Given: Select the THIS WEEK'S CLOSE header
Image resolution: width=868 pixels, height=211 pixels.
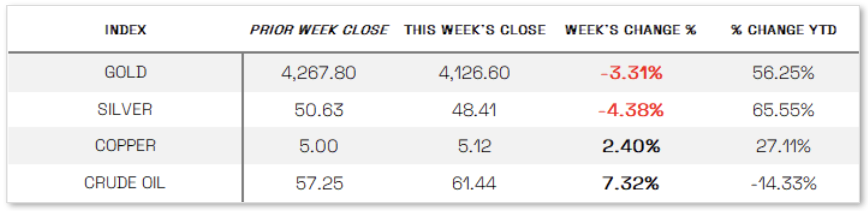Looking at the screenshot, I should (474, 30).
